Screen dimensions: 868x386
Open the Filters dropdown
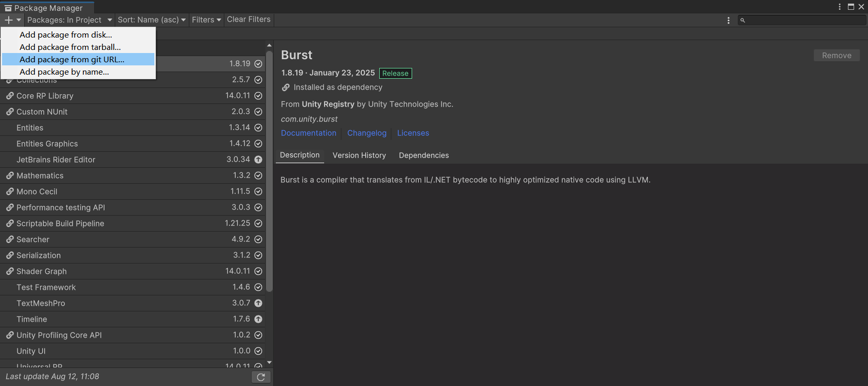(206, 20)
